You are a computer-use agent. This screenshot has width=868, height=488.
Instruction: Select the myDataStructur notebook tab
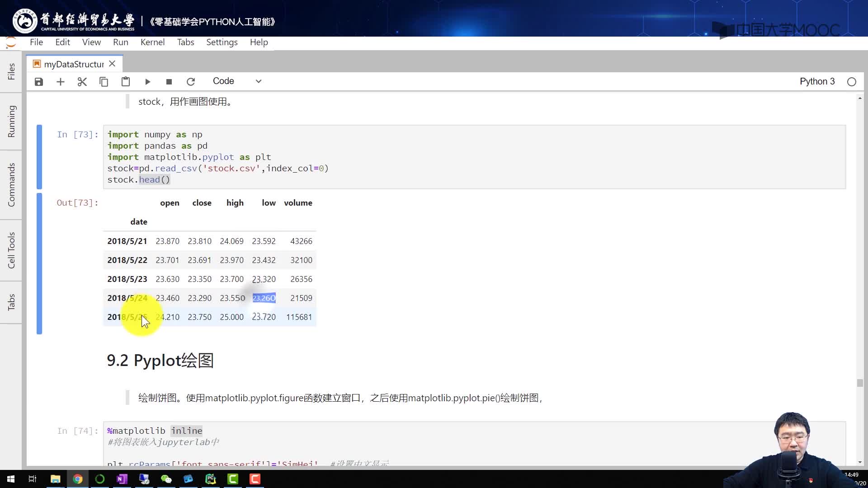point(74,64)
